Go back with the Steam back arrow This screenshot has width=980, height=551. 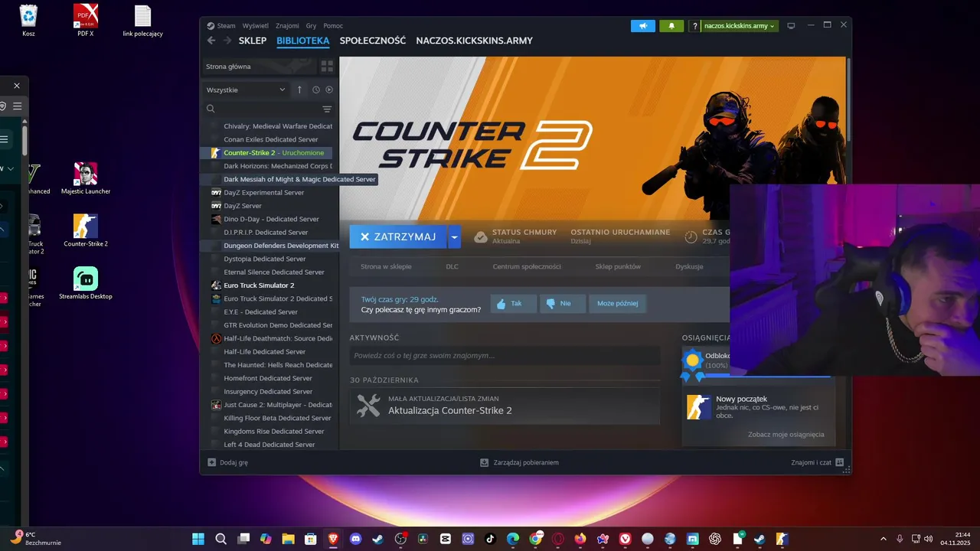211,41
